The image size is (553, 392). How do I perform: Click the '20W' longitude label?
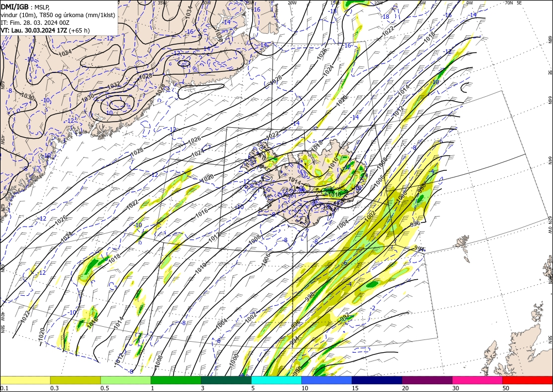click(x=292, y=3)
